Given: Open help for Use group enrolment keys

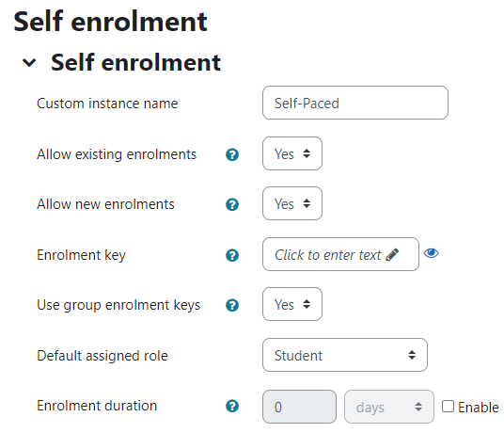Looking at the screenshot, I should pyautogui.click(x=232, y=305).
